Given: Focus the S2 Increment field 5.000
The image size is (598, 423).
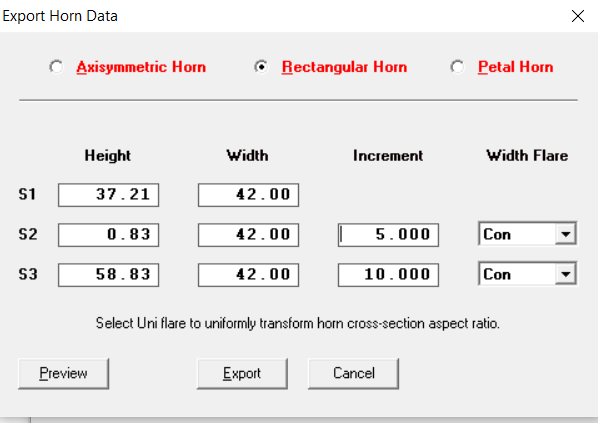Looking at the screenshot, I should (x=388, y=235).
